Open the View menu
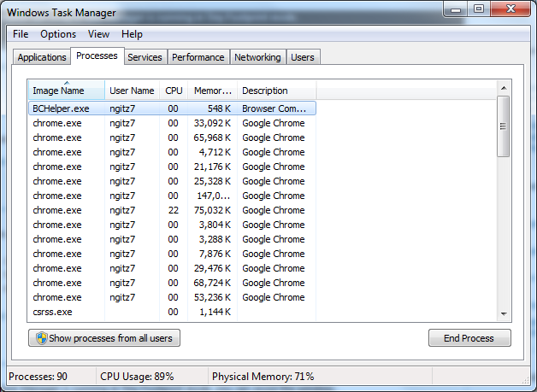537x392 pixels. [98, 34]
